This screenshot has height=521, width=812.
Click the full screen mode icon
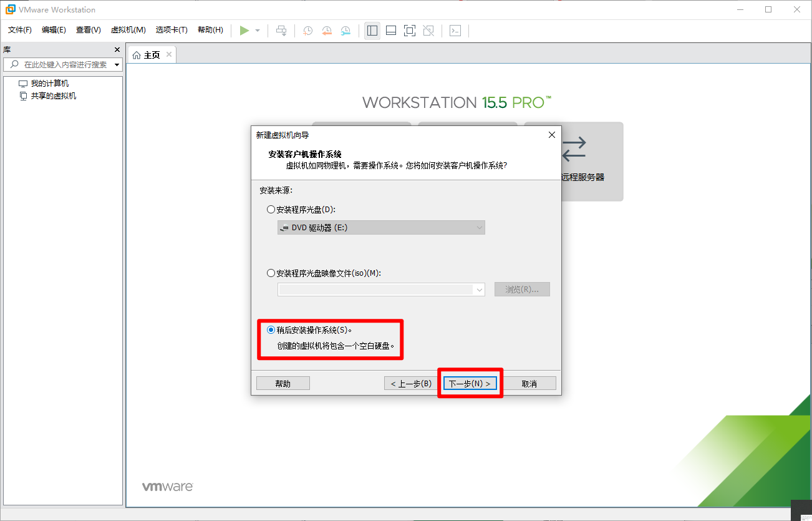[410, 30]
